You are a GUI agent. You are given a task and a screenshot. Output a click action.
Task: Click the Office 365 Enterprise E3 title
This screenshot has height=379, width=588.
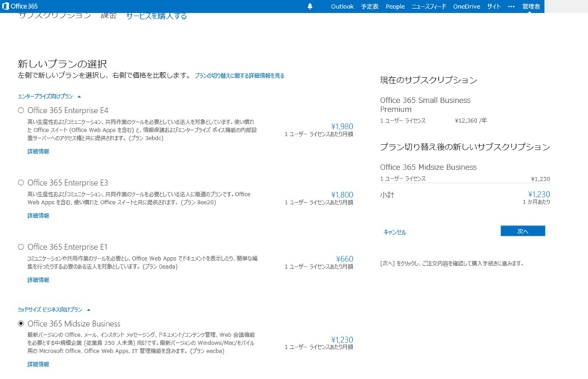[x=68, y=183]
